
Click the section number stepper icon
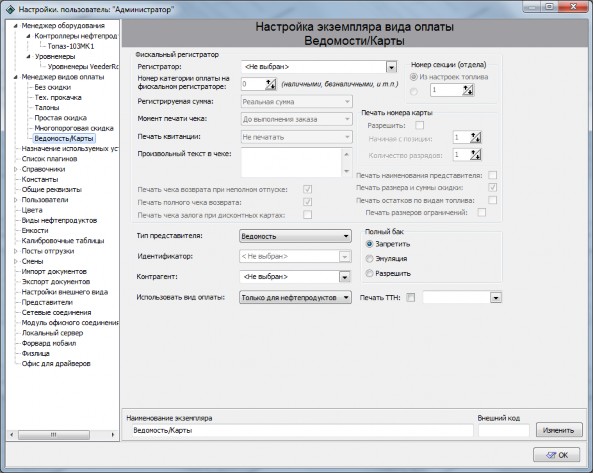click(468, 90)
